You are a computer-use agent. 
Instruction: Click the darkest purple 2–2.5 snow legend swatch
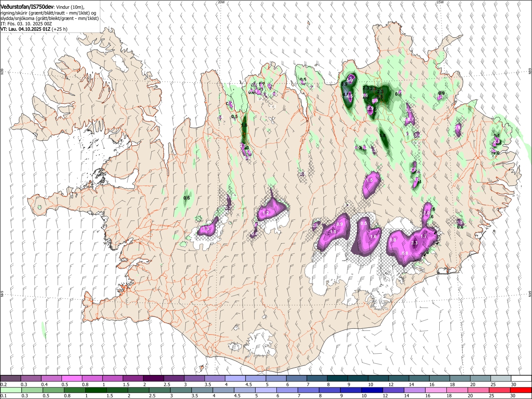153,378
